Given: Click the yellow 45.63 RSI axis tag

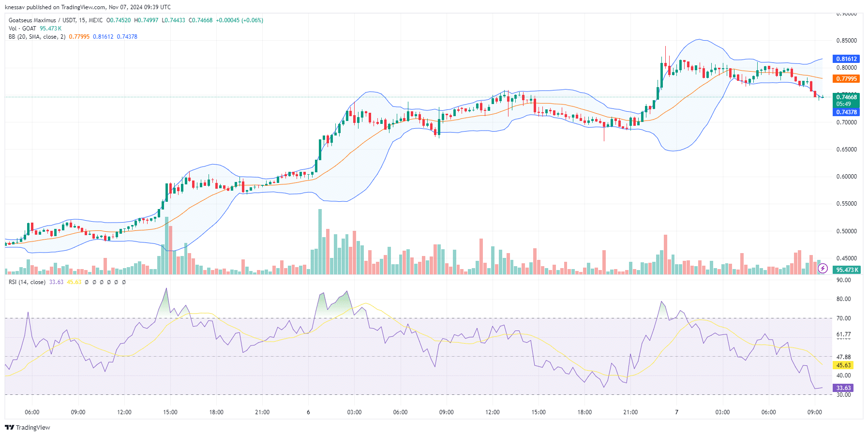Looking at the screenshot, I should tap(843, 365).
